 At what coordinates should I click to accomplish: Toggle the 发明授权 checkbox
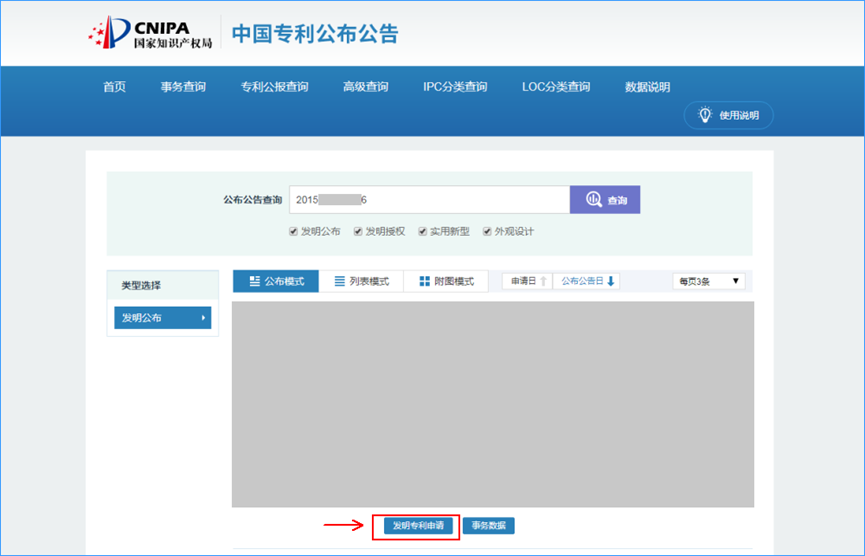point(358,232)
